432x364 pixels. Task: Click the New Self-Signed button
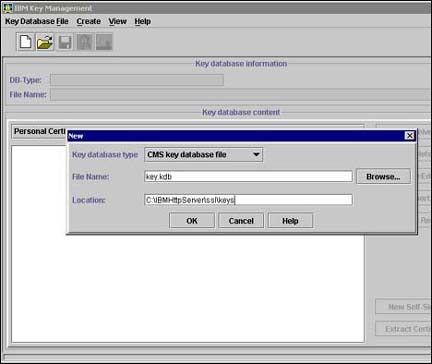click(x=403, y=307)
